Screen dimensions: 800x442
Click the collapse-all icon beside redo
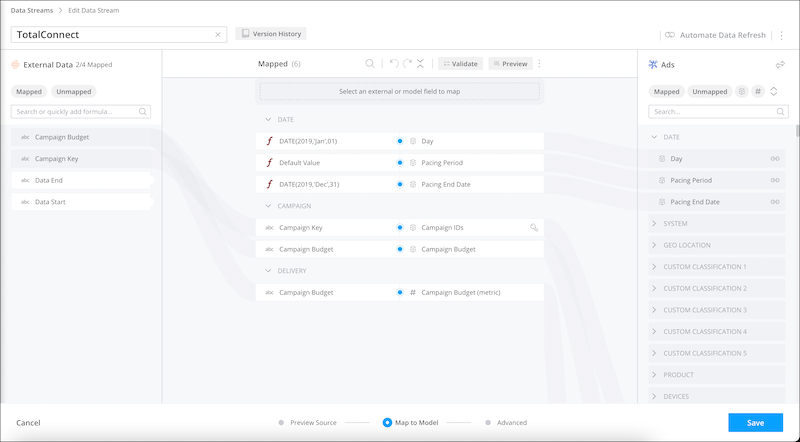(x=420, y=64)
